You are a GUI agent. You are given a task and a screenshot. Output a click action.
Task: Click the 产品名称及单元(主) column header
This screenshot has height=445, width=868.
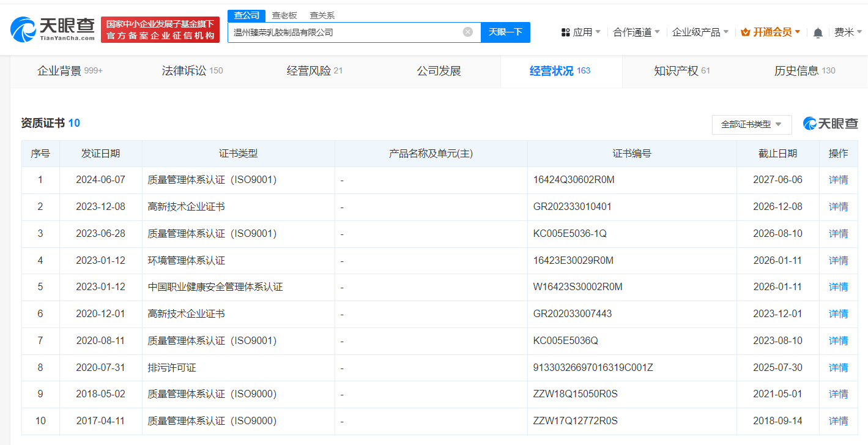[431, 154]
